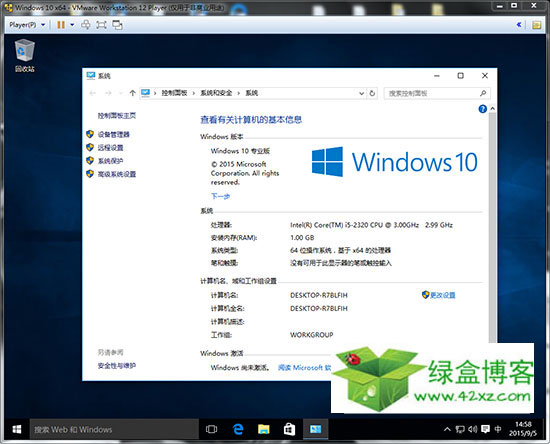The width and height of the screenshot is (550, 444).
Task: Click the processor value Intel(R) Core(TM) i5-2320
Action: tap(371, 225)
